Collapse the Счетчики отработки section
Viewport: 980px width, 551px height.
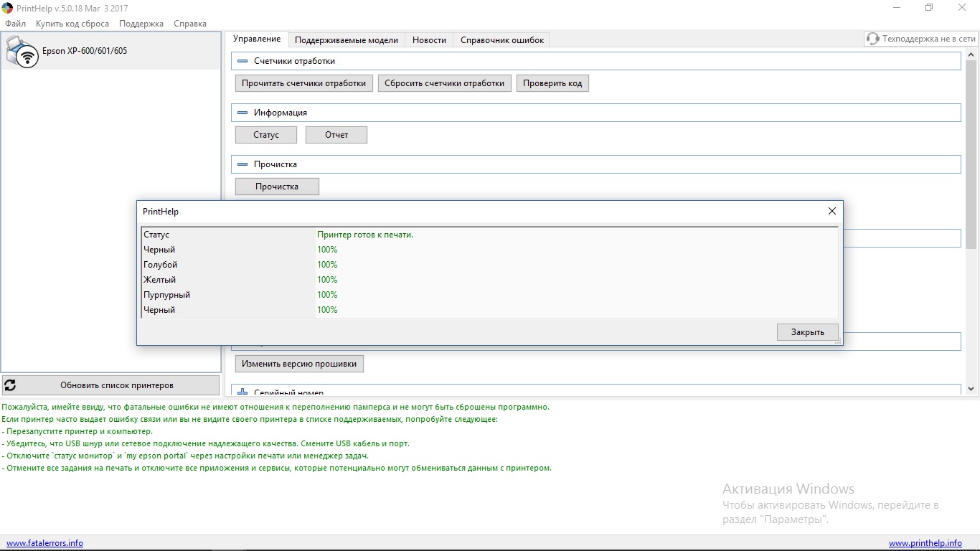pyautogui.click(x=242, y=61)
